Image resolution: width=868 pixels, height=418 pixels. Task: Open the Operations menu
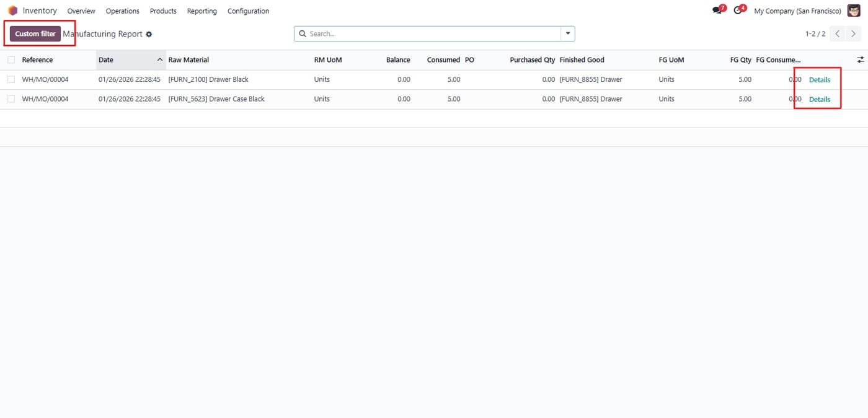point(123,11)
